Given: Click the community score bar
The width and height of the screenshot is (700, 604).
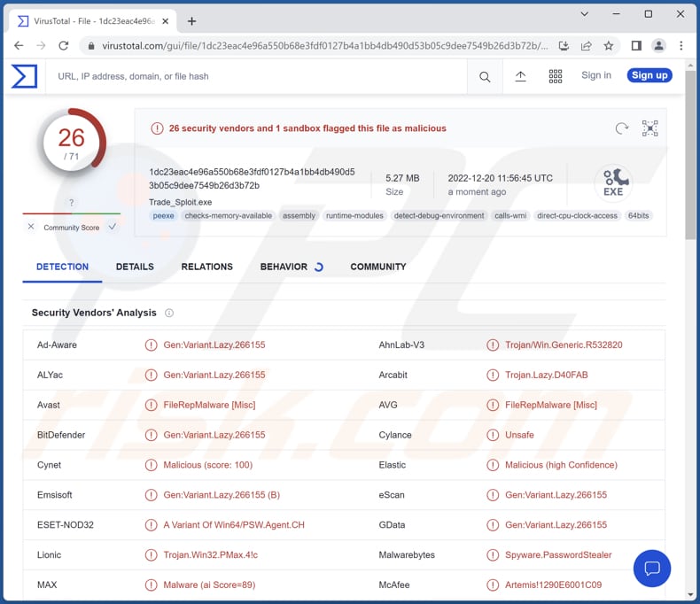Looking at the screenshot, I should (72, 213).
